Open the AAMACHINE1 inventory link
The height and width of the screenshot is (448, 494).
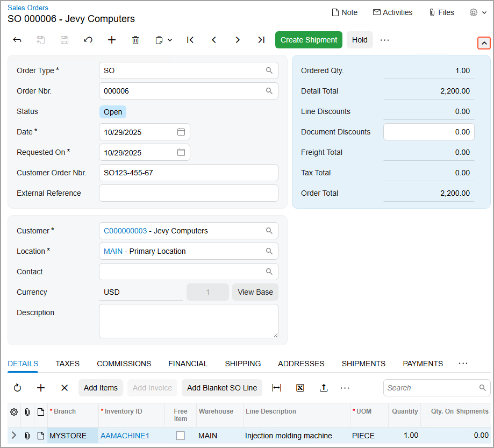click(x=125, y=436)
